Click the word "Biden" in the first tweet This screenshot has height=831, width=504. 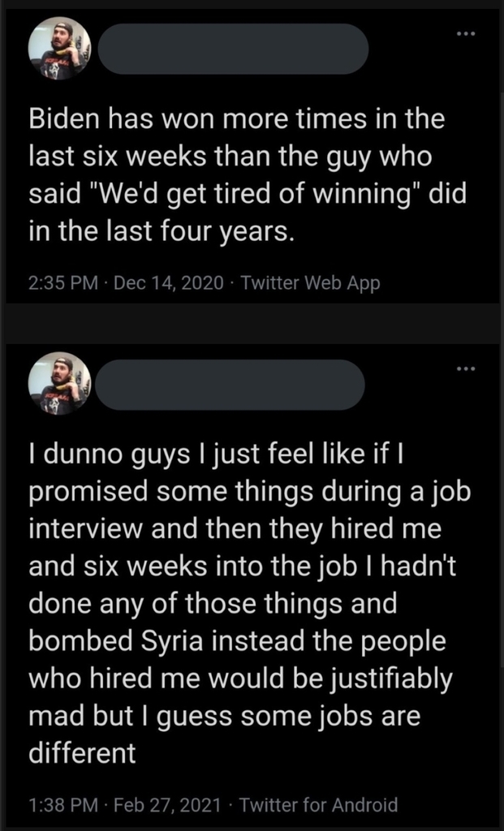tap(65, 121)
